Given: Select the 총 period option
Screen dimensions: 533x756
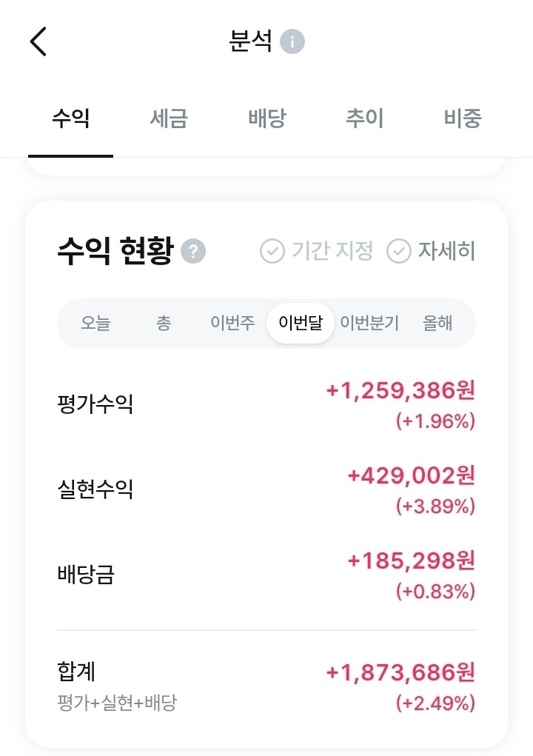Looking at the screenshot, I should 164,323.
